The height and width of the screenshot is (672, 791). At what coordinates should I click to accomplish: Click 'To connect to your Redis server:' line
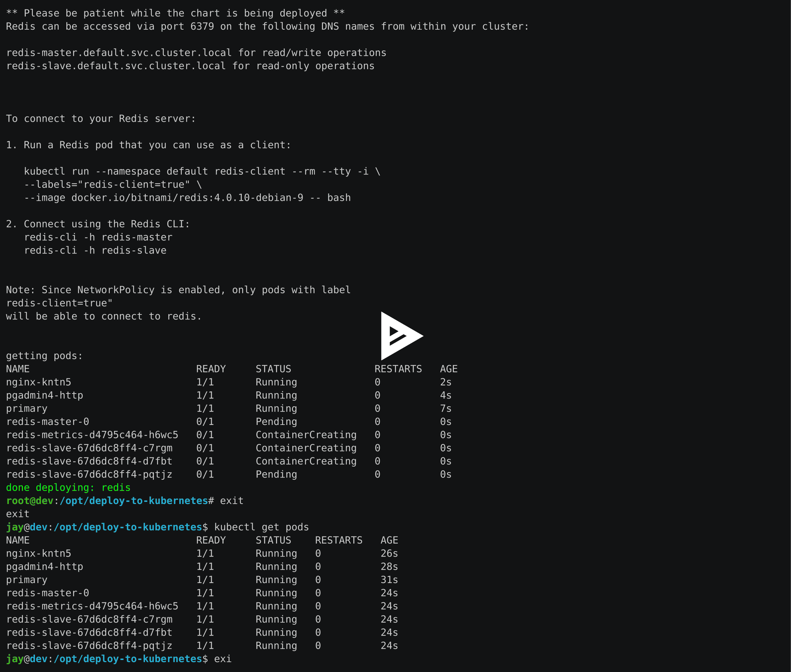(101, 119)
